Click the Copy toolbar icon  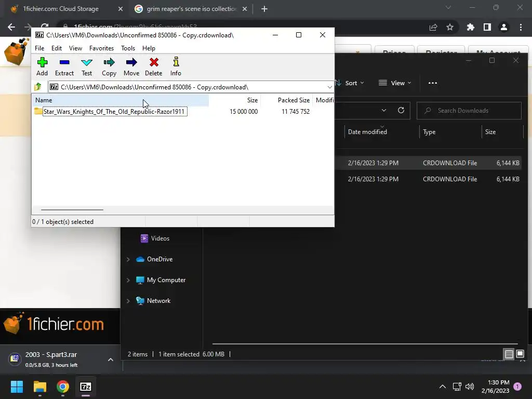click(x=109, y=66)
